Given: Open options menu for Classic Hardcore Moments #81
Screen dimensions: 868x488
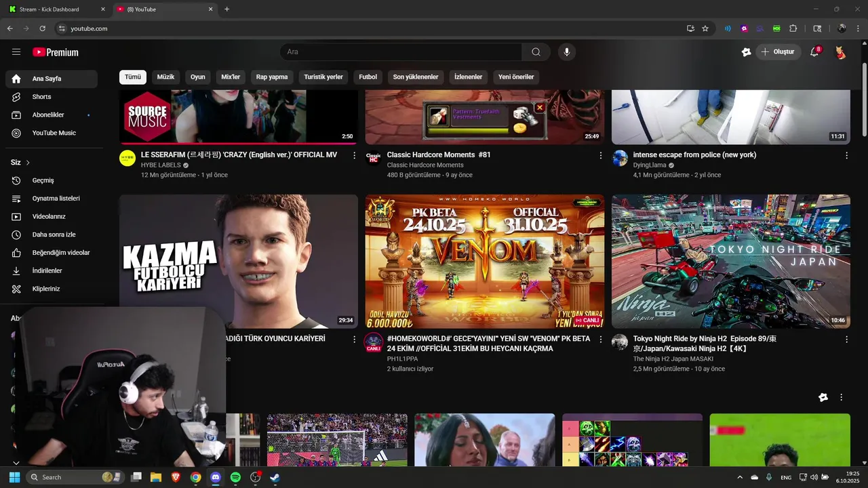Looking at the screenshot, I should pos(600,155).
